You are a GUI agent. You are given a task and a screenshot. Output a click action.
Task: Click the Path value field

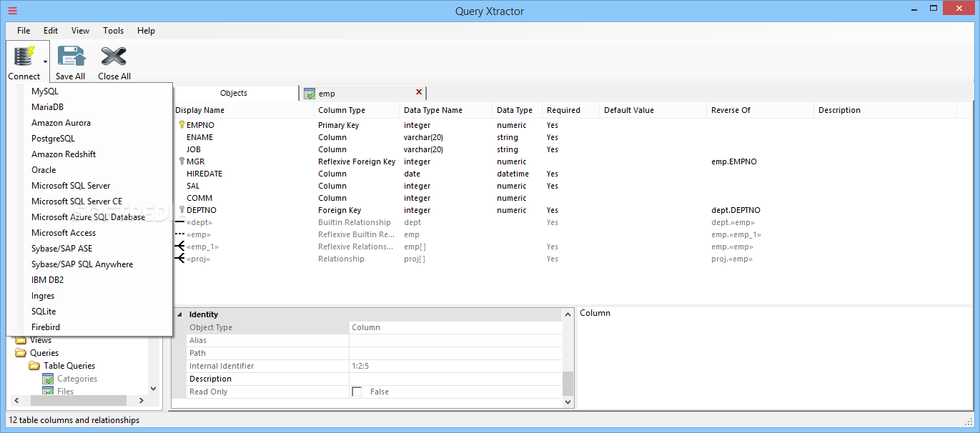(455, 353)
